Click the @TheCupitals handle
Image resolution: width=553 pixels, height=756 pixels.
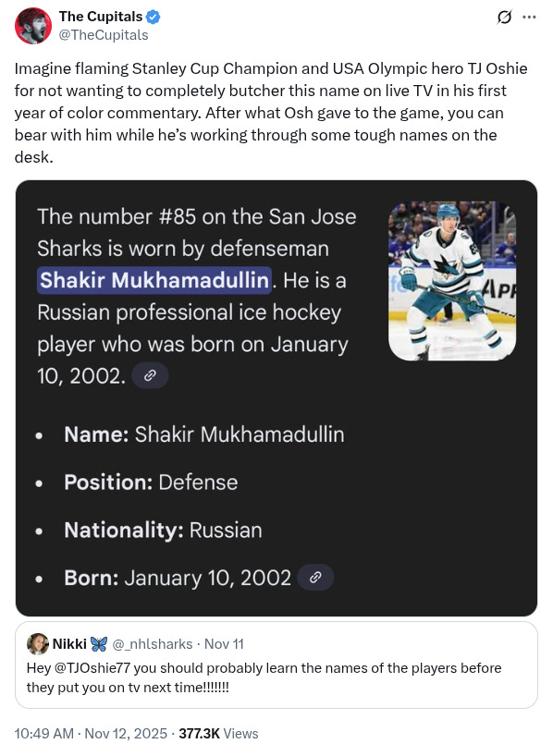pos(103,34)
